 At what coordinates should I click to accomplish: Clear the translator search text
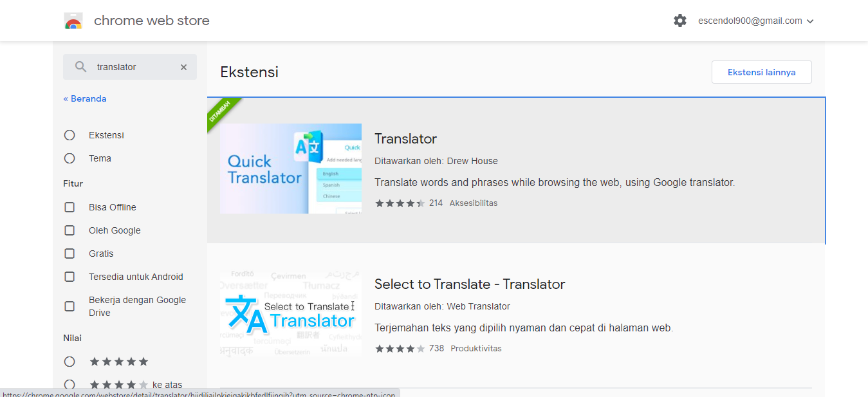coord(183,67)
